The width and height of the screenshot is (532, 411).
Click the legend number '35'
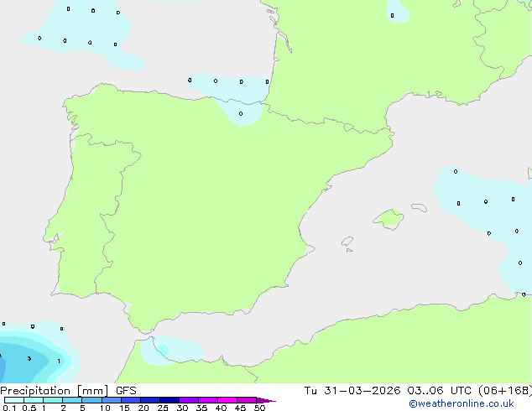[x=201, y=408]
